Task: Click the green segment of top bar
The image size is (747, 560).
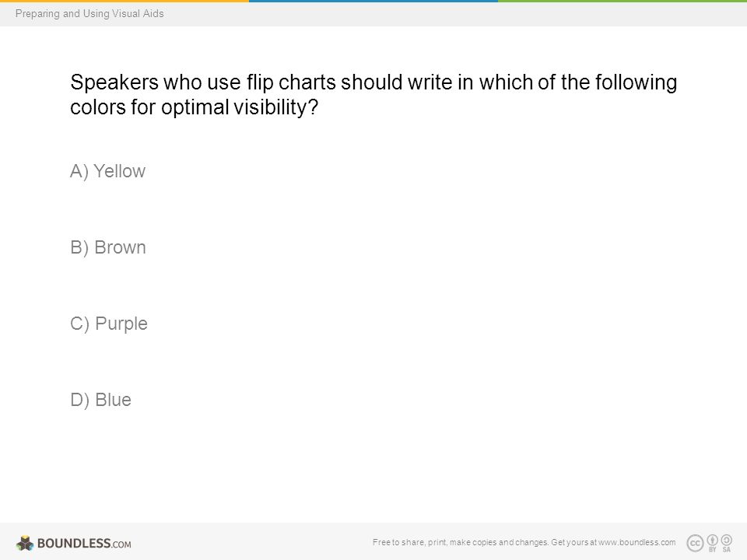Action: click(622, 1)
